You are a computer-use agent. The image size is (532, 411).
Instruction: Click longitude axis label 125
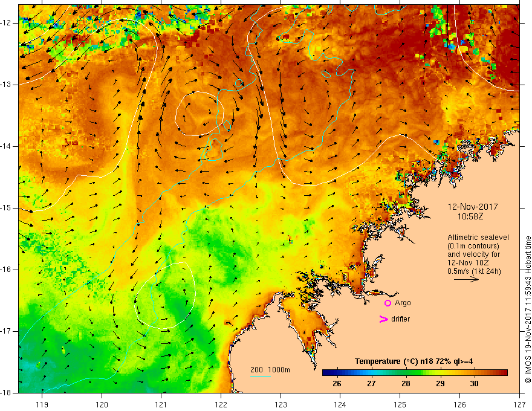click(400, 404)
